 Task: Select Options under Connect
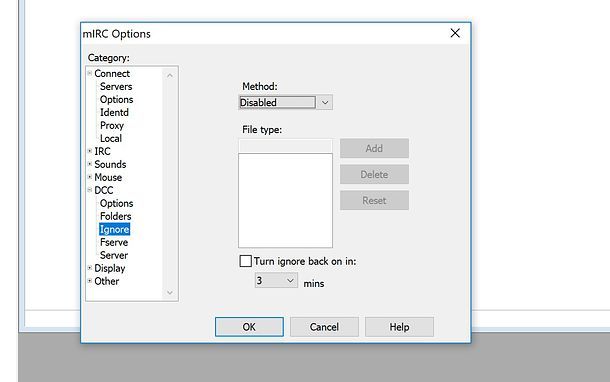pos(116,100)
